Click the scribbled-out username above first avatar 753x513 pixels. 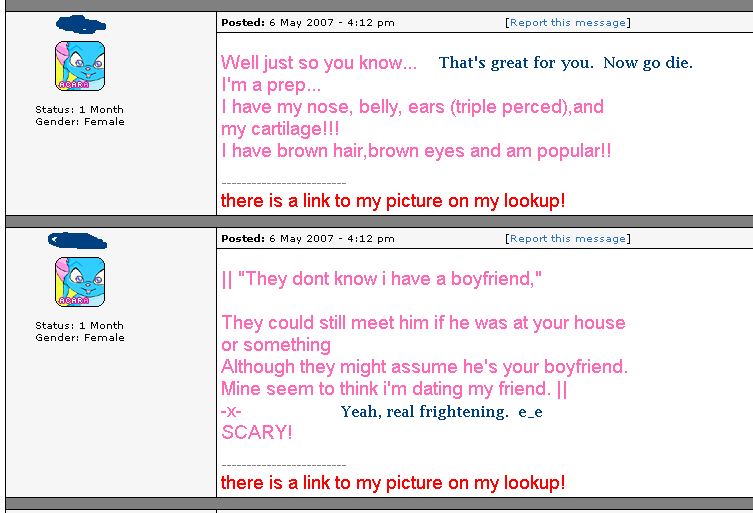coord(81,24)
